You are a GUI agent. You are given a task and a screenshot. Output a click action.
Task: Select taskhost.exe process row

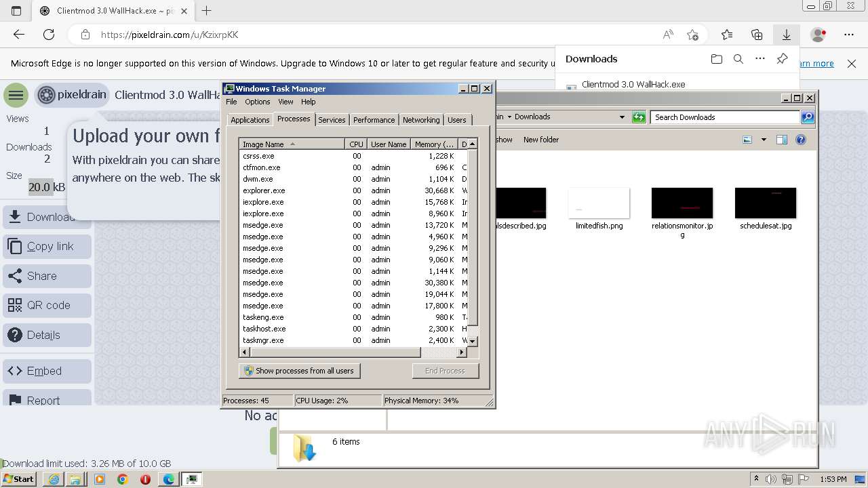tap(353, 329)
